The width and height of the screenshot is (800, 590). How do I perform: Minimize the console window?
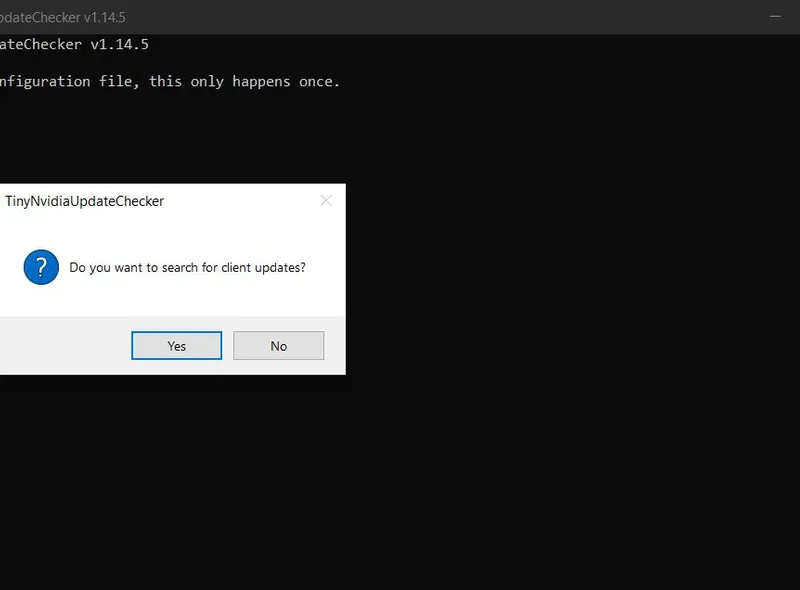click(x=775, y=16)
